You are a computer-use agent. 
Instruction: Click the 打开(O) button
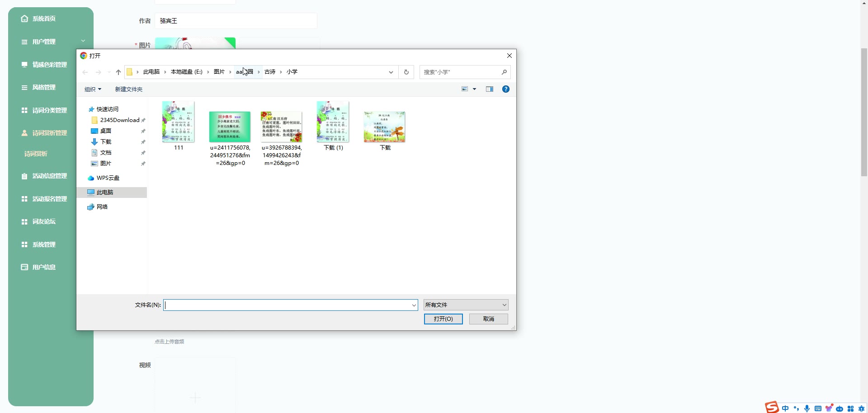click(x=443, y=319)
